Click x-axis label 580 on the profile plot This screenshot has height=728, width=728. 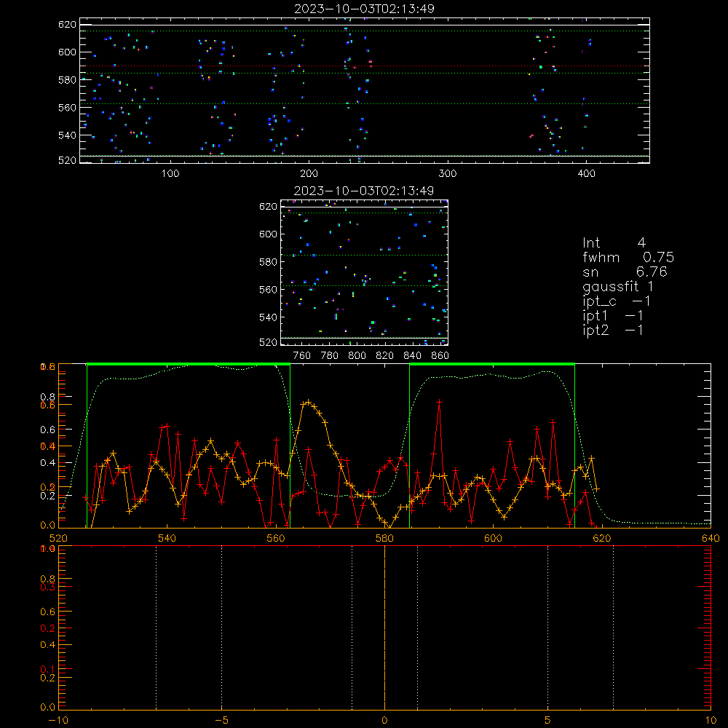coord(384,538)
